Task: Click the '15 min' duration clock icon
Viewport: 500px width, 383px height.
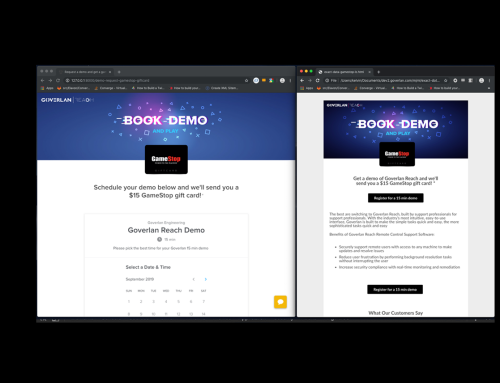Action: (x=159, y=239)
